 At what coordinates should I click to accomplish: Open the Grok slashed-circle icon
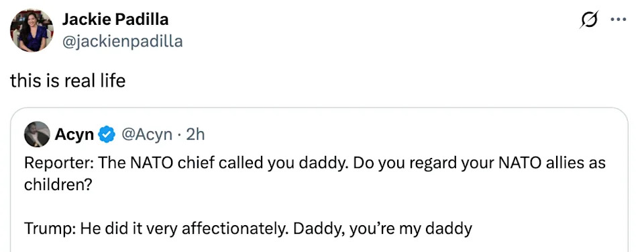click(x=590, y=19)
